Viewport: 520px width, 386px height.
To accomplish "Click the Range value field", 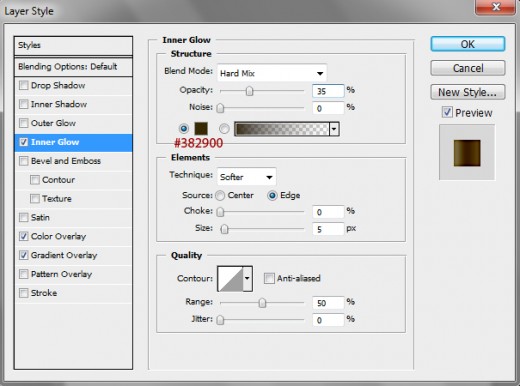I will pos(328,303).
